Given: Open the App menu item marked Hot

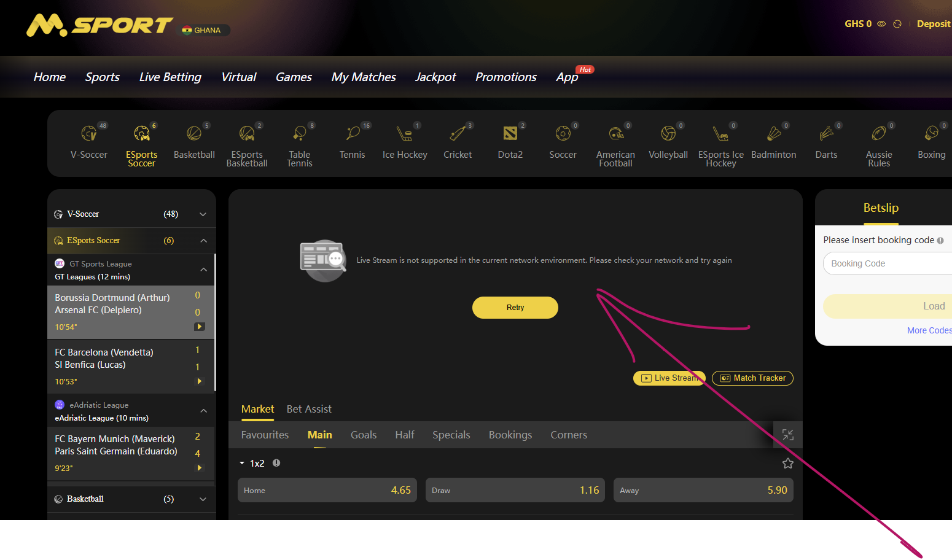Looking at the screenshot, I should (x=568, y=77).
